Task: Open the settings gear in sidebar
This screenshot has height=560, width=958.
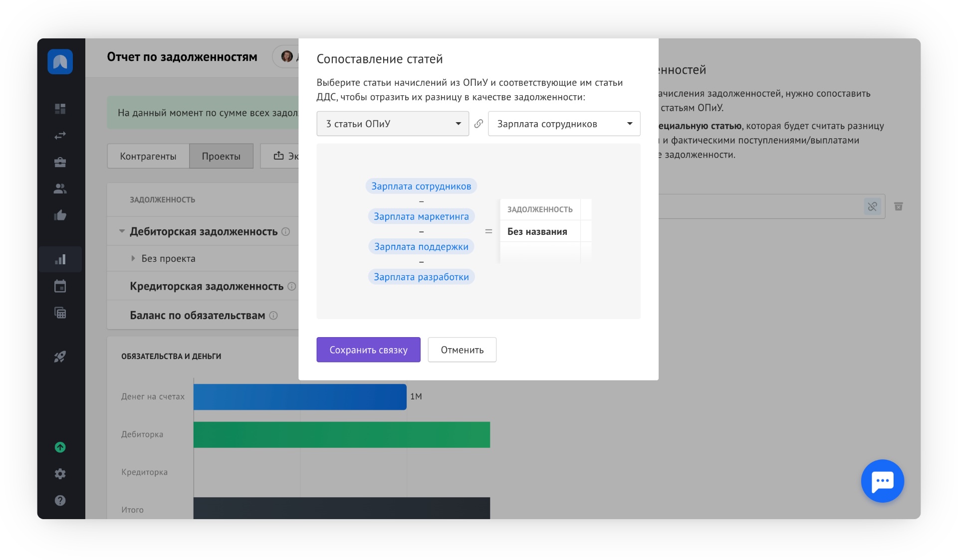Action: [60, 474]
